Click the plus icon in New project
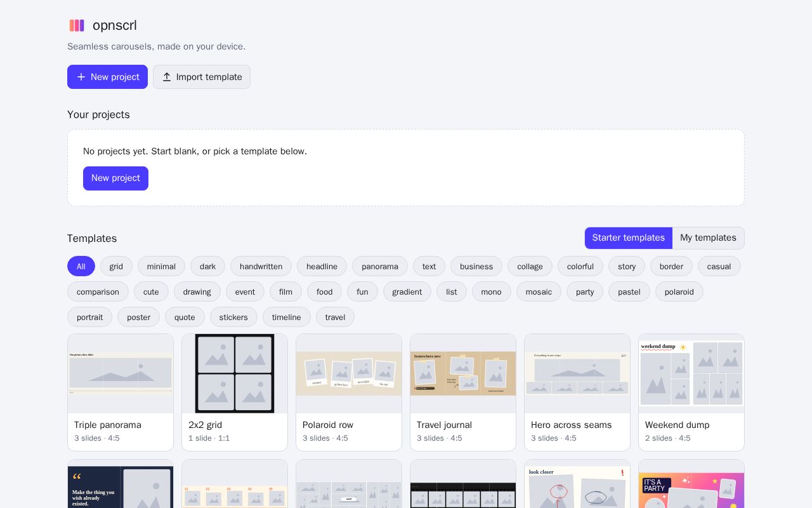Image resolution: width=812 pixels, height=508 pixels. (81, 77)
